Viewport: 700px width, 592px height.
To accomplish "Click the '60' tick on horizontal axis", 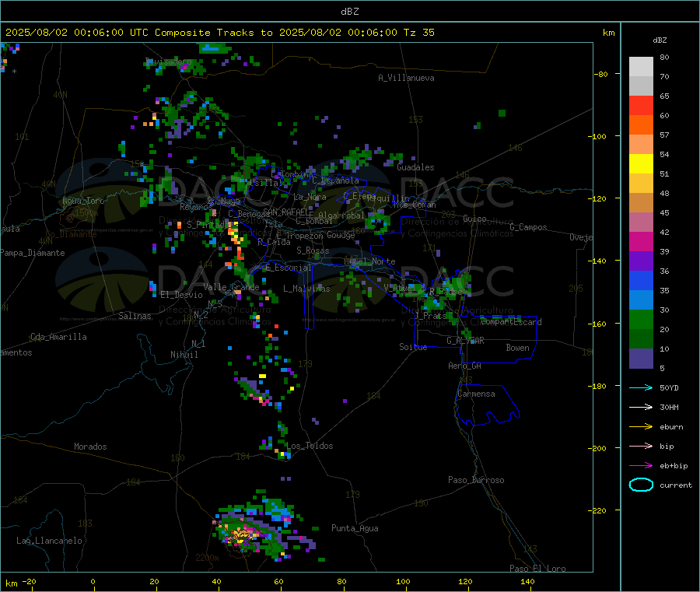I will (x=278, y=581).
